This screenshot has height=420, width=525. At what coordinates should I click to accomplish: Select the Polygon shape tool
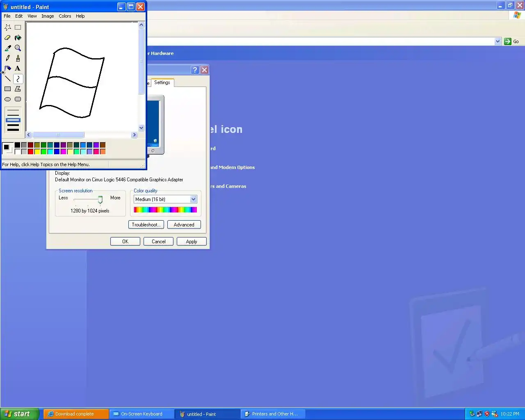click(x=18, y=89)
